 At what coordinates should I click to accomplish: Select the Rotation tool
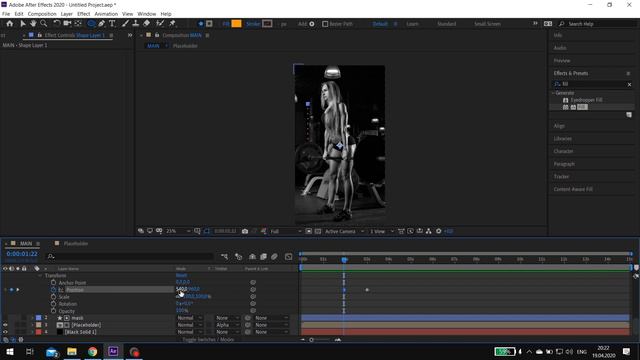pos(57,24)
